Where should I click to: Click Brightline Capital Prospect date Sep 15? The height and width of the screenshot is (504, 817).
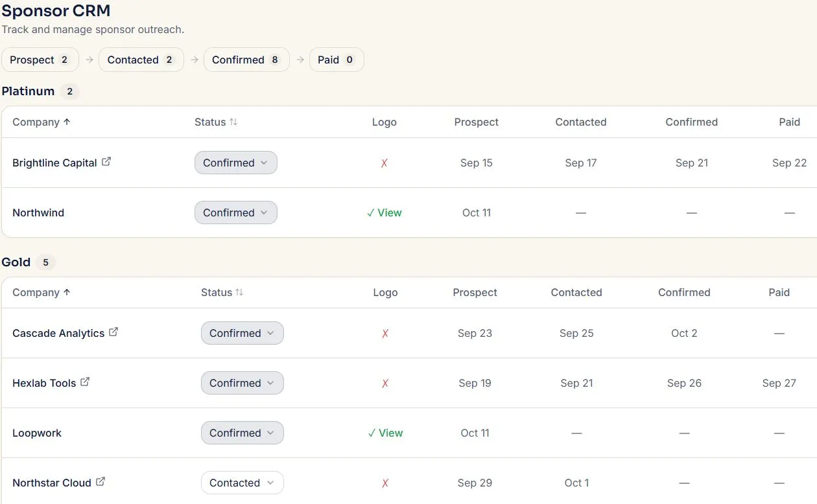[477, 163]
